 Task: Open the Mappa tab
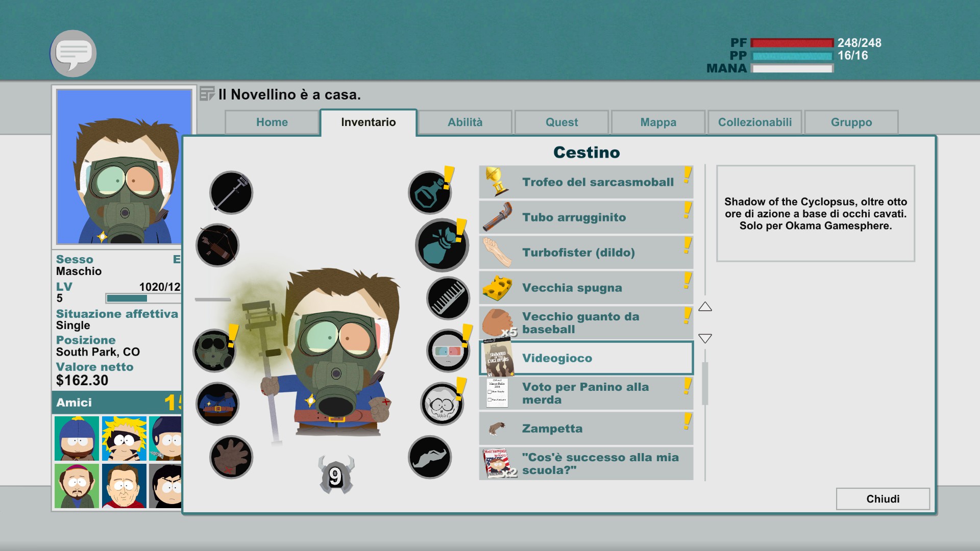[x=658, y=122]
